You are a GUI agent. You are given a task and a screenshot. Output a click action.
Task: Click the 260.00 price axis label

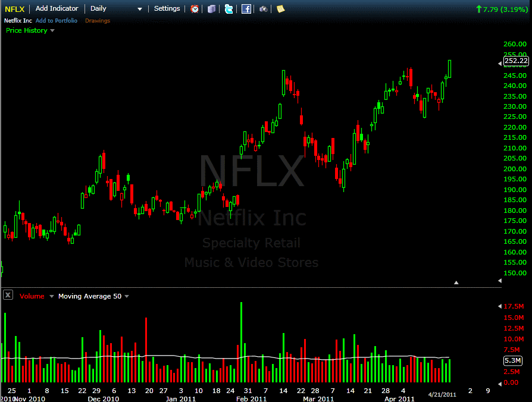[x=515, y=44]
